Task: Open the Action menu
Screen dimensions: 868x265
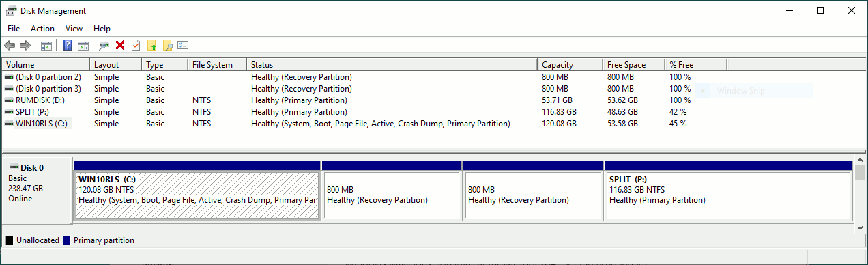Action: coord(42,29)
